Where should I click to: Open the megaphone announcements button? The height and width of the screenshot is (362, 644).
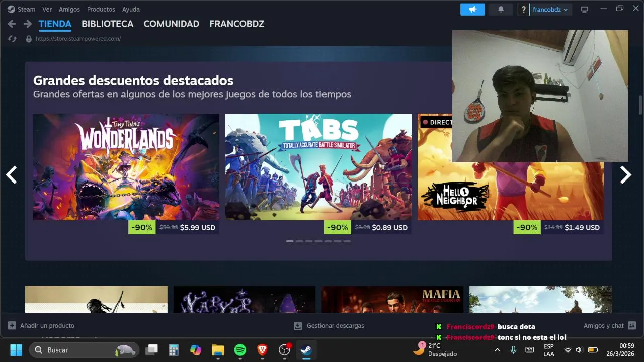472,9
